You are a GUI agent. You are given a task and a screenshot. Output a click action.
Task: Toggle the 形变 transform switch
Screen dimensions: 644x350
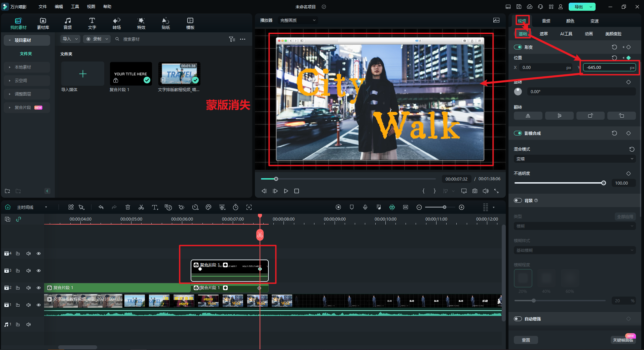[x=518, y=47]
